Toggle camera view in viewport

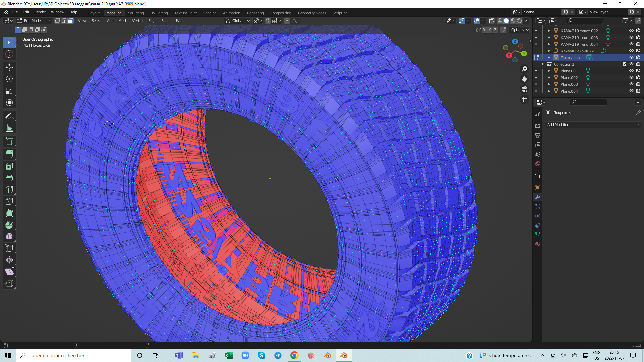pos(524,89)
